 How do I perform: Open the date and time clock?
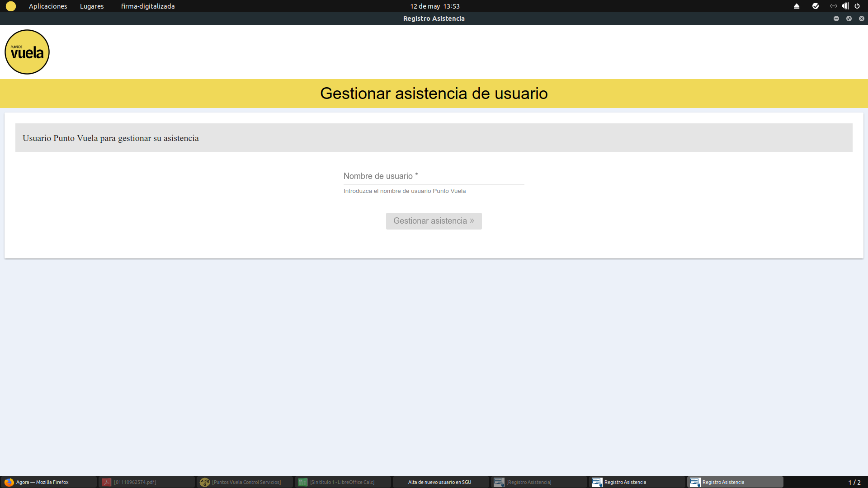click(434, 6)
